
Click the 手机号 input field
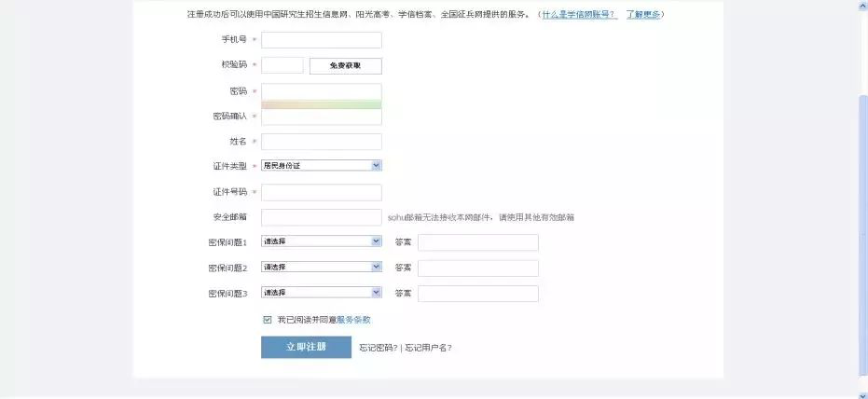[321, 40]
